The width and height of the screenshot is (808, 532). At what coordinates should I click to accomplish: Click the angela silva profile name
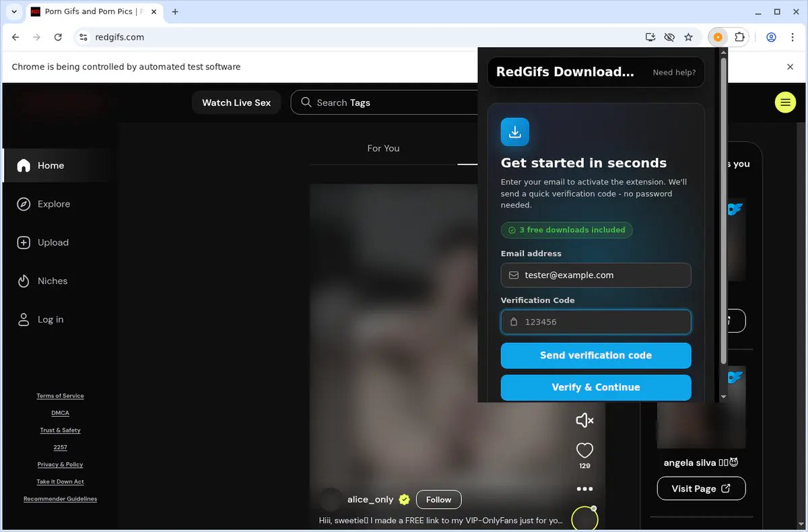pos(701,463)
